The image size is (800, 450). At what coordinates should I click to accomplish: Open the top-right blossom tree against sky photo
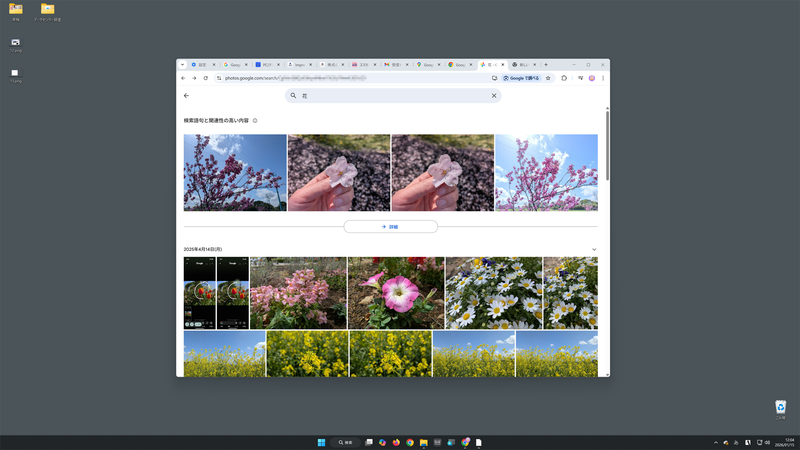click(546, 172)
